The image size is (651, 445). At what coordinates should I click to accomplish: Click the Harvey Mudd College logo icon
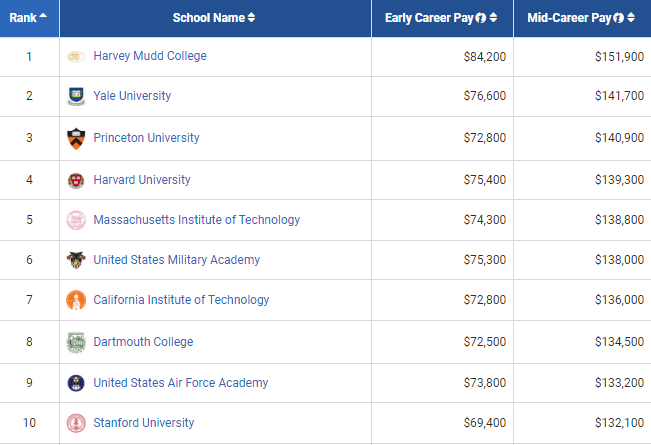[x=76, y=56]
